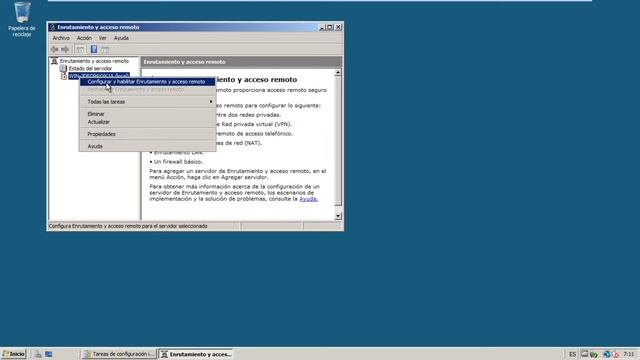Viewport: 640px width, 360px height.
Task: Switch to Tareas de configuración taskbar button
Action: tap(119, 354)
